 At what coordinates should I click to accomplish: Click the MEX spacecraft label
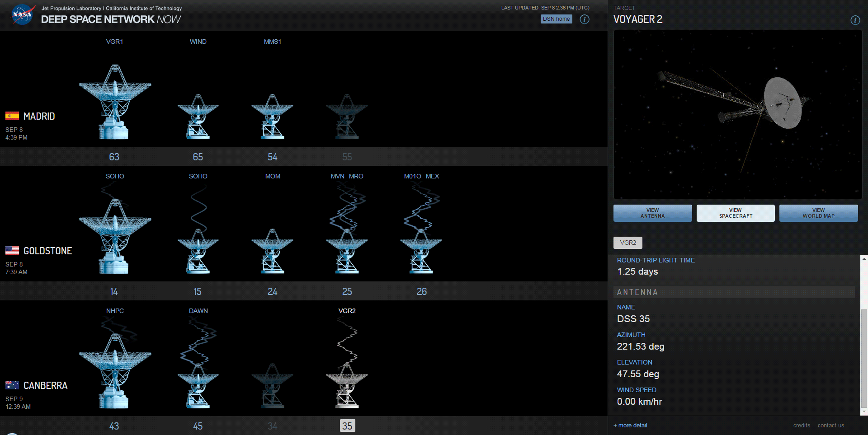432,176
